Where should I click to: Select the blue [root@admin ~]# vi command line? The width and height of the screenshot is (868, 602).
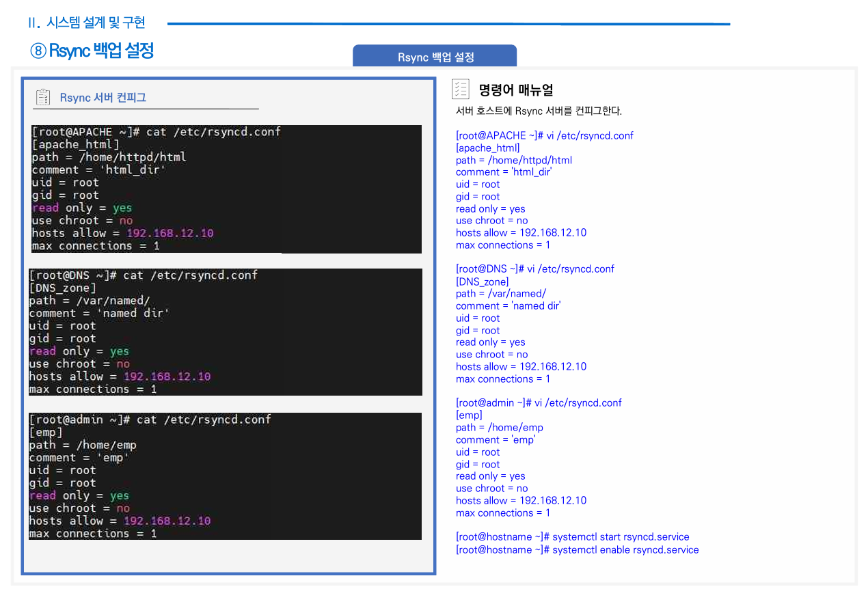[x=539, y=402]
